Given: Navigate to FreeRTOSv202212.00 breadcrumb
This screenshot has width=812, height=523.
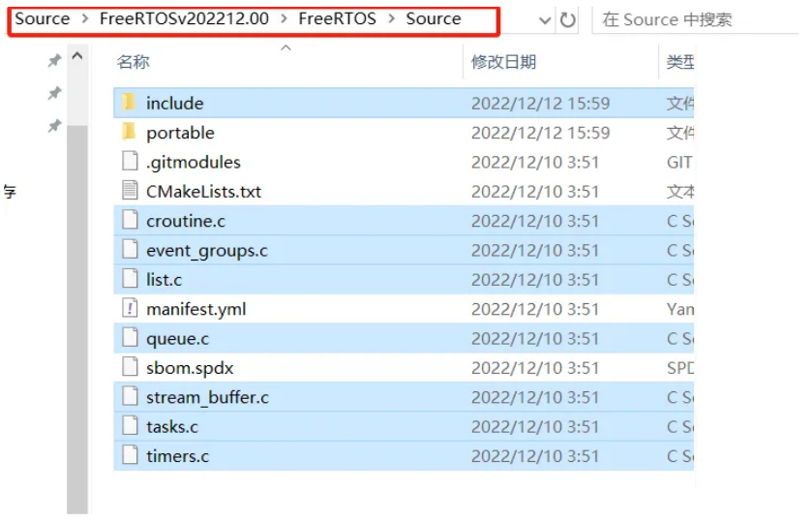Looking at the screenshot, I should [x=184, y=18].
